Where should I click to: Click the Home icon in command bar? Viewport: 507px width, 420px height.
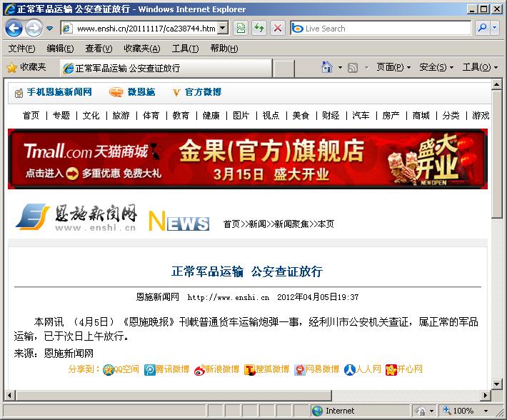tap(326, 67)
